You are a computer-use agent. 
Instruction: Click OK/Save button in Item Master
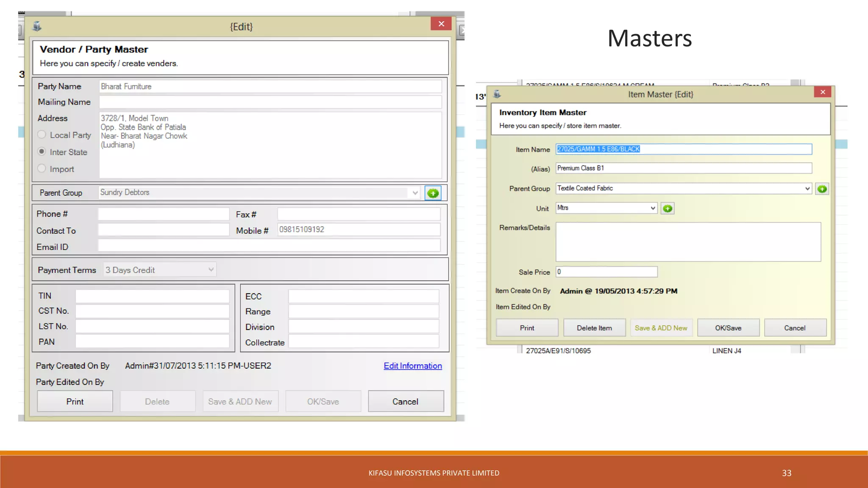coord(728,328)
